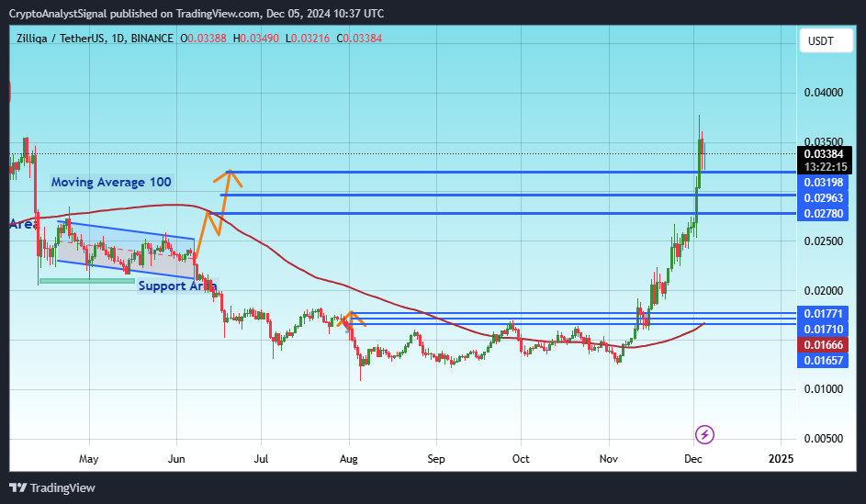Click the 13:22:15 countdown timer
Viewport: 866px width, 504px height.
[826, 167]
